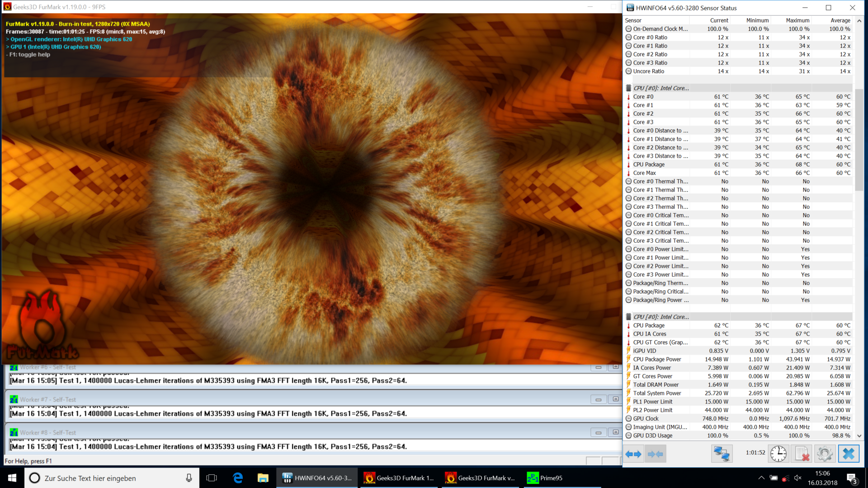Minimize the Worker #8 Self-Test window
868x488 pixels.
(598, 432)
